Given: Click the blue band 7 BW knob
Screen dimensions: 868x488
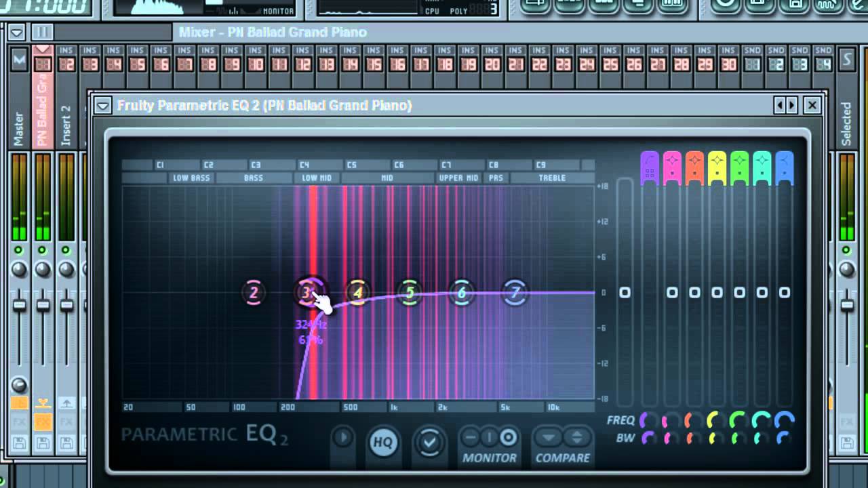Looking at the screenshot, I should pyautogui.click(x=785, y=439).
